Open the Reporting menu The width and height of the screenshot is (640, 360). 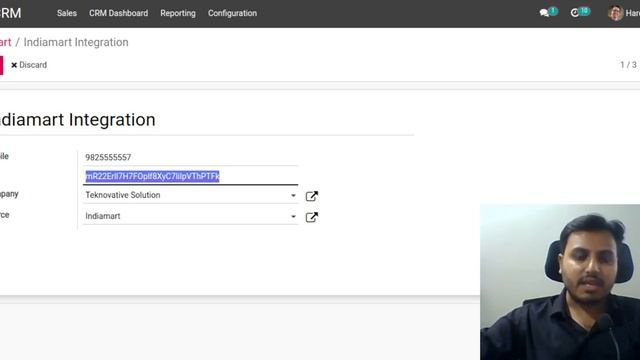point(178,13)
